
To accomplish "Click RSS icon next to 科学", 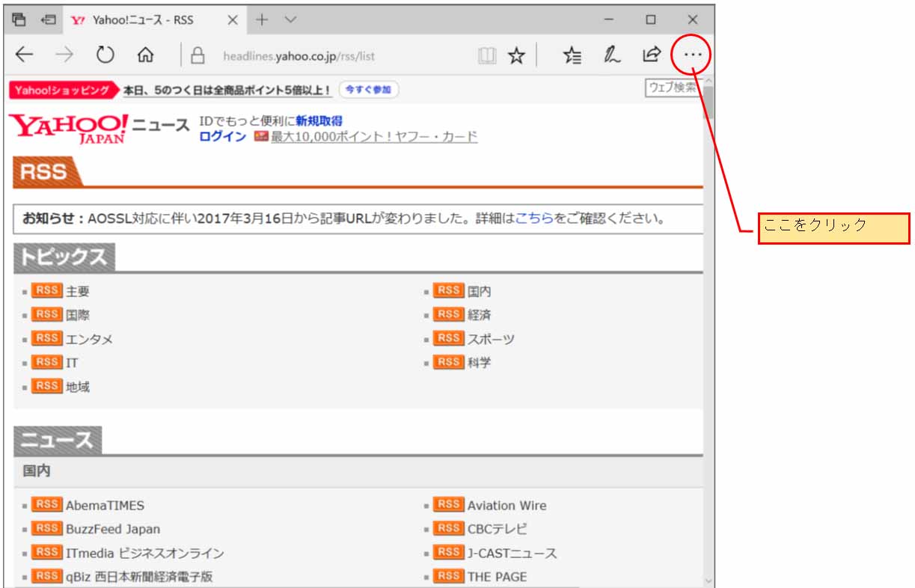I will coord(449,362).
